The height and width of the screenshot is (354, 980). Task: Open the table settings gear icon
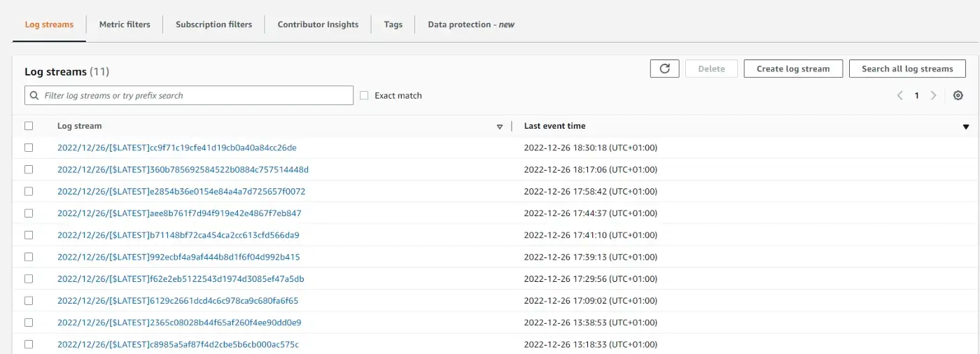(x=958, y=96)
